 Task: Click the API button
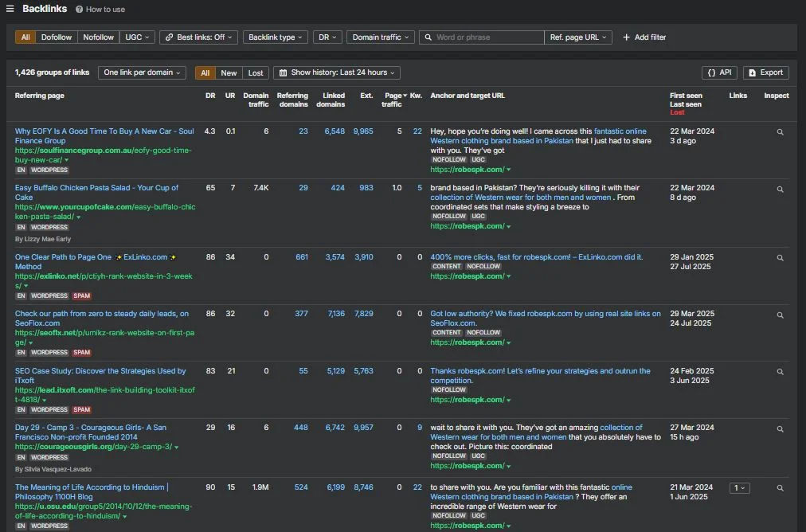719,72
